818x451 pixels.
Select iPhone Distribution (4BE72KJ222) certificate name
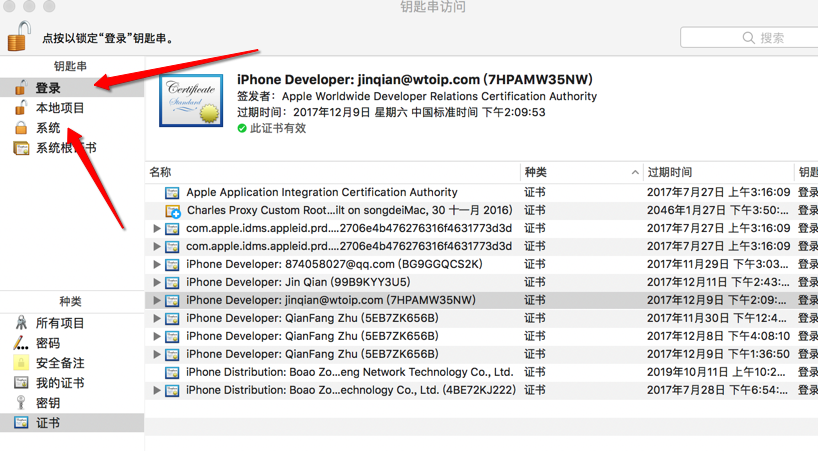351,390
